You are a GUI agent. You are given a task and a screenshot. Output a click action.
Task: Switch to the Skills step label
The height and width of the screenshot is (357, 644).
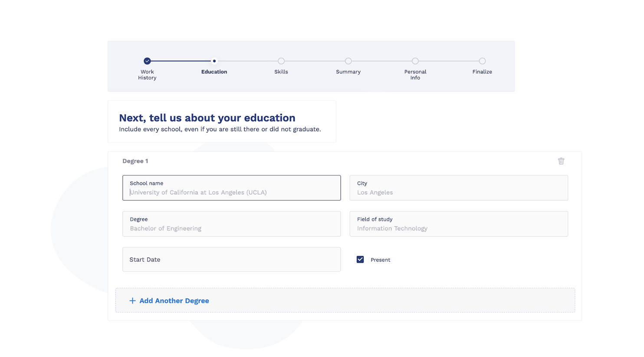[x=281, y=72]
